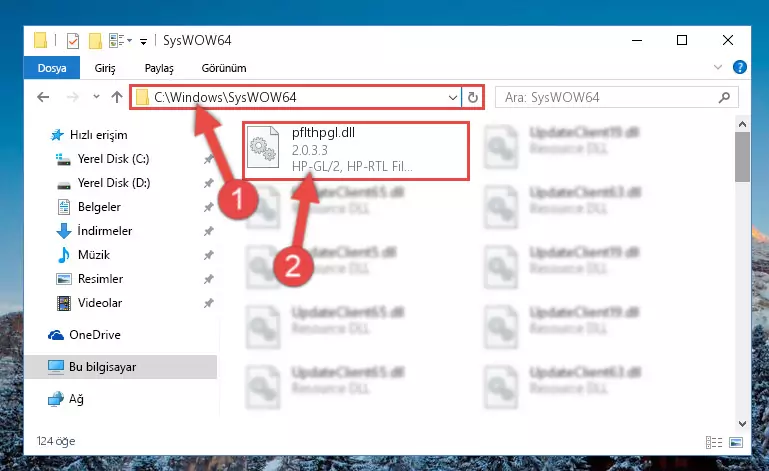Open Resimler folder
Viewport: 769px width, 471px height.
90,279
